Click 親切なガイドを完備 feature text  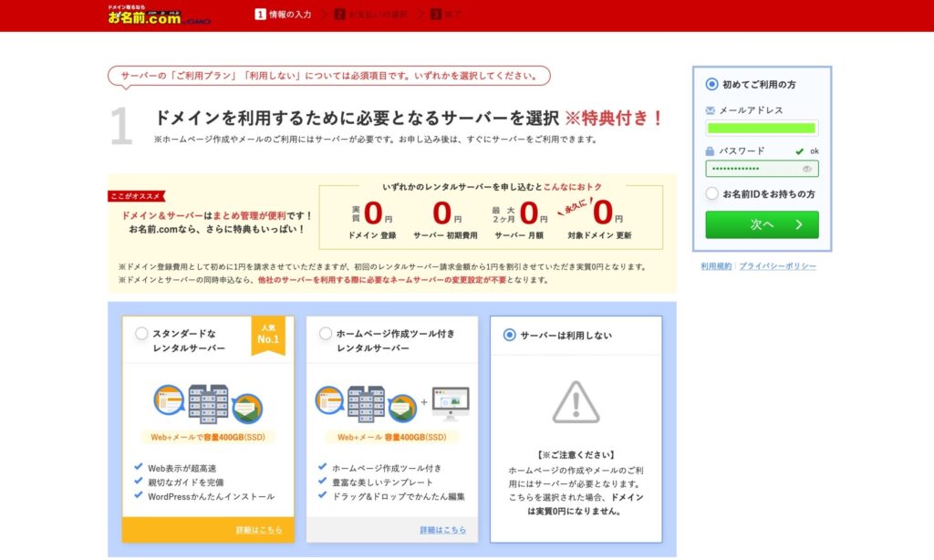point(186,482)
